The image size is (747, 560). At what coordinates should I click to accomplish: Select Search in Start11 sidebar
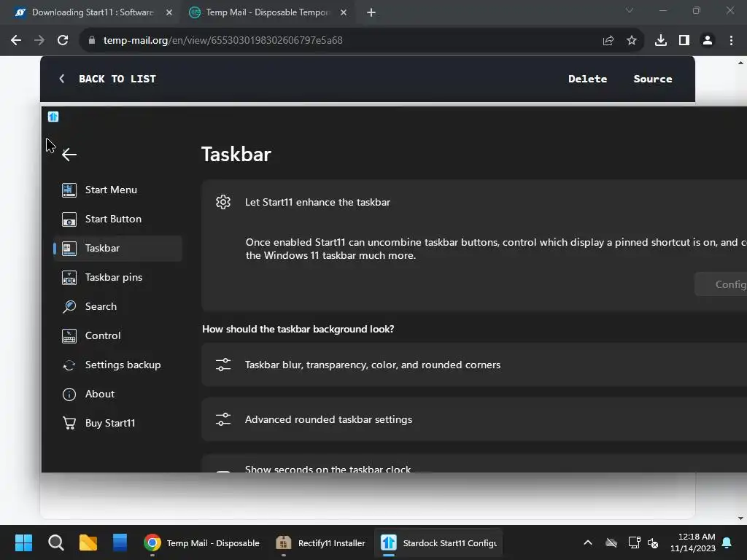pos(117,307)
